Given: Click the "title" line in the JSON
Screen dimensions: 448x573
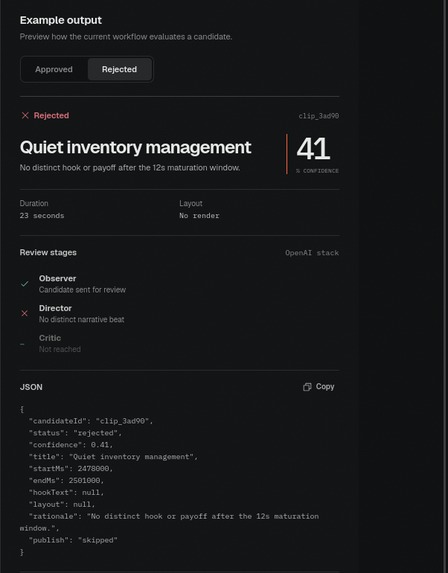Looking at the screenshot, I should [113, 457].
